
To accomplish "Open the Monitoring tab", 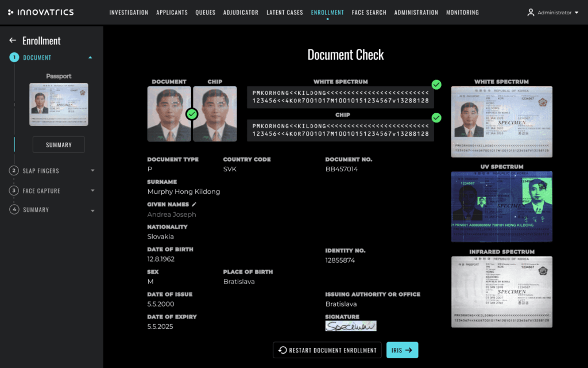I will point(462,13).
